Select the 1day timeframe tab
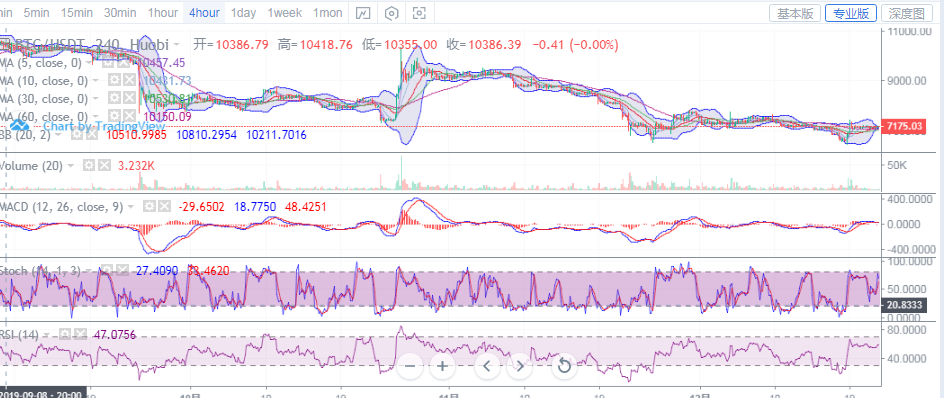Image resolution: width=944 pixels, height=398 pixels. [243, 13]
